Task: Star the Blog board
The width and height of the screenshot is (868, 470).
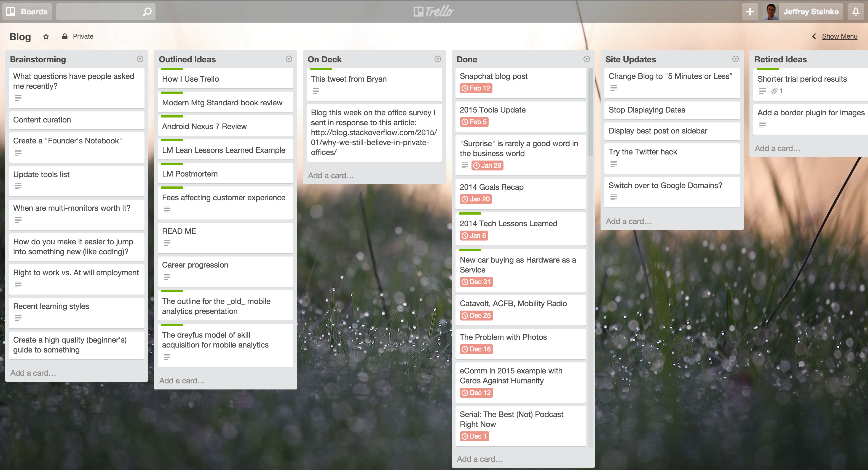Action: coord(46,36)
